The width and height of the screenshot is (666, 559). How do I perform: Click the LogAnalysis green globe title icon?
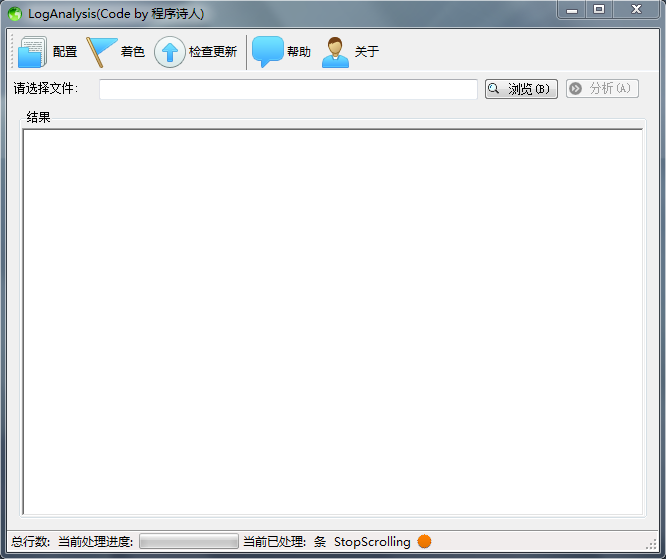click(15, 14)
